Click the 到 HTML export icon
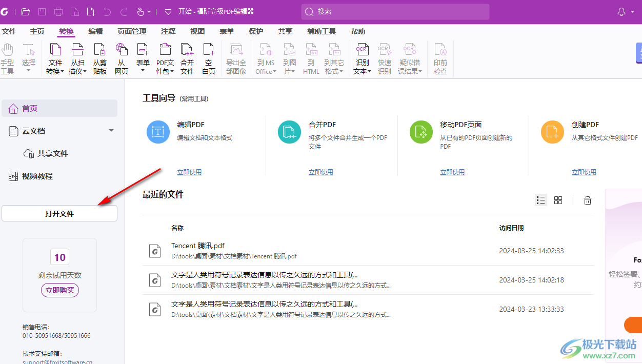Screen dimensions: 642x364 pyautogui.click(x=311, y=59)
